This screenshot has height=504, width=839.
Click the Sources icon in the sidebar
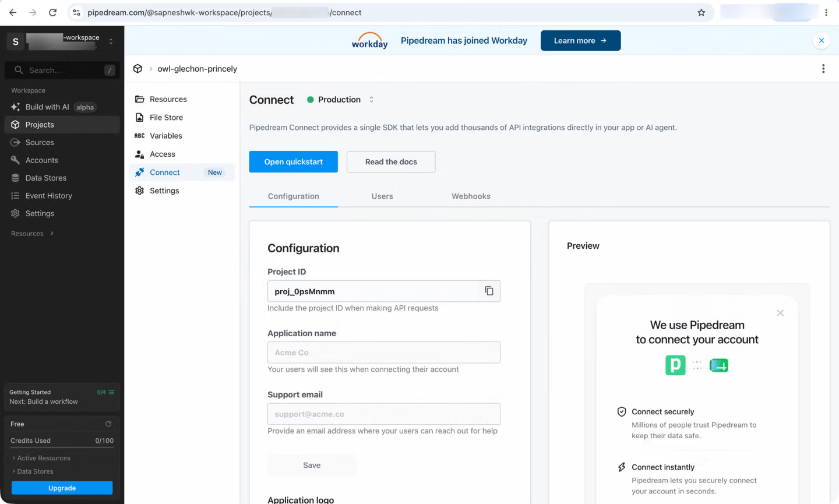click(x=15, y=142)
